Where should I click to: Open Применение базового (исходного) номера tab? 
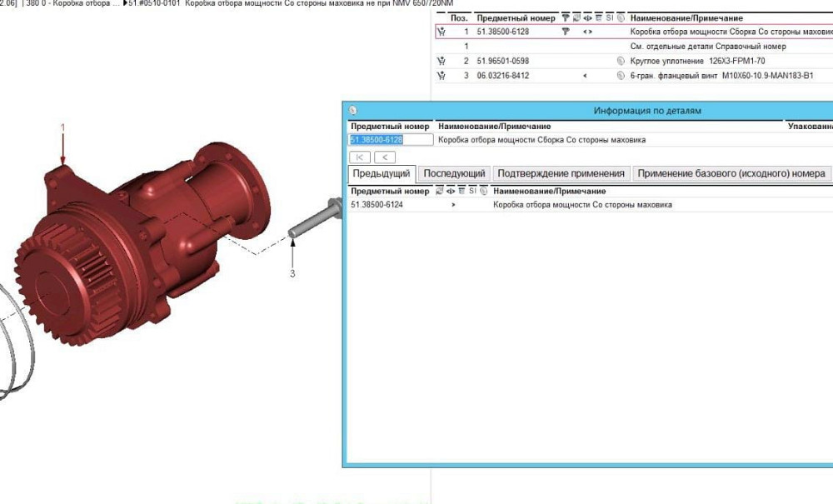point(731,173)
